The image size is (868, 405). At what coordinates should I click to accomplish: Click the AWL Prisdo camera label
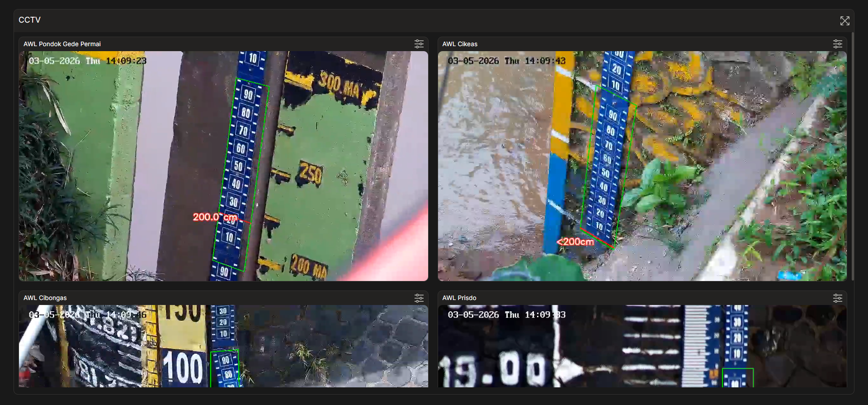click(x=459, y=298)
